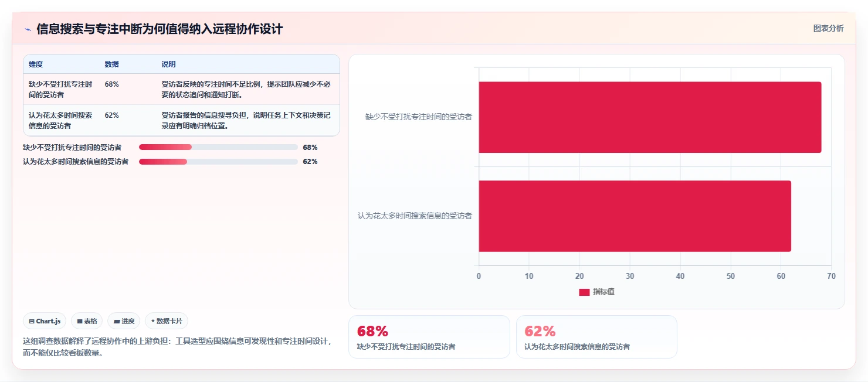Select the 数据卡片 tag chip
This screenshot has width=868, height=382.
(167, 321)
